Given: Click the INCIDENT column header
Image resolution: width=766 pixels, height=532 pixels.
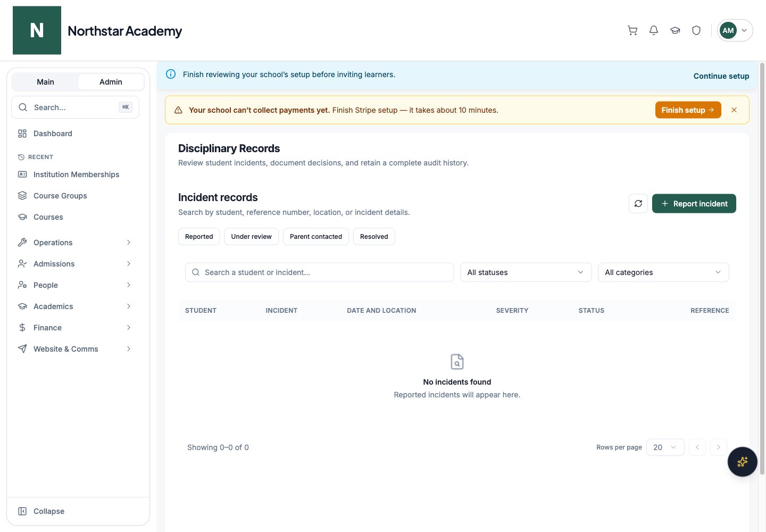Looking at the screenshot, I should 281,311.
